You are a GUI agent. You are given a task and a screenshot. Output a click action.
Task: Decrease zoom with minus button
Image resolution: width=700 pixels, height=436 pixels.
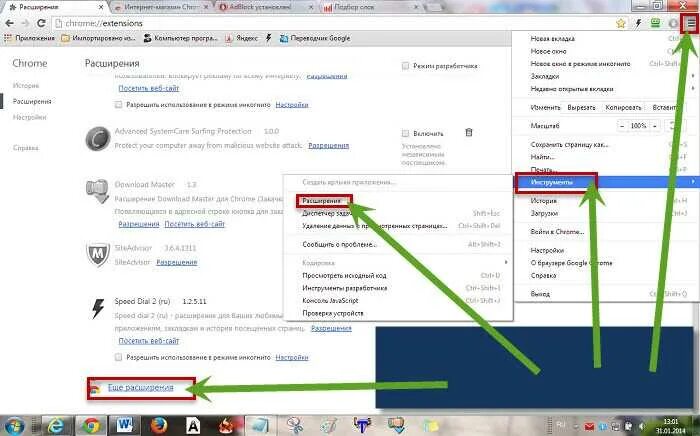tap(622, 126)
